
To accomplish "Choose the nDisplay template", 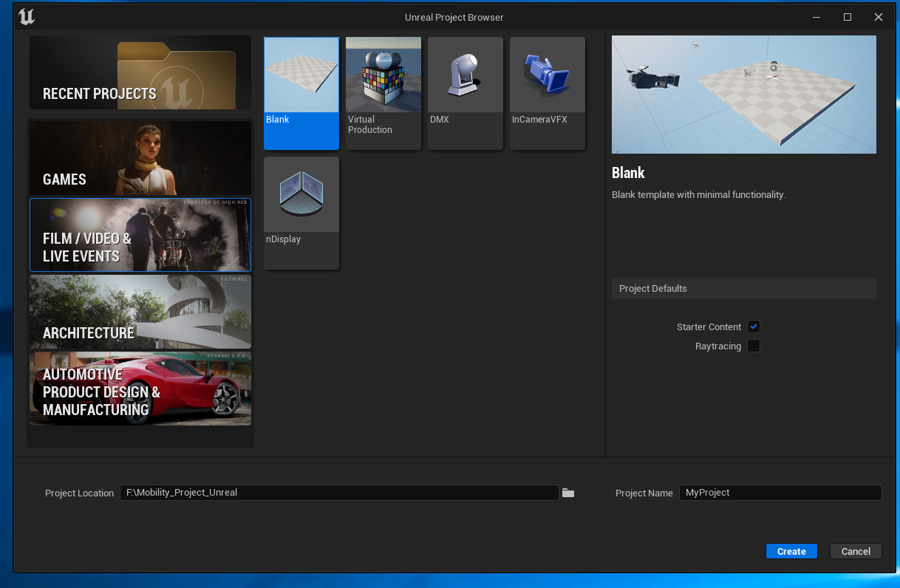I will 301,213.
